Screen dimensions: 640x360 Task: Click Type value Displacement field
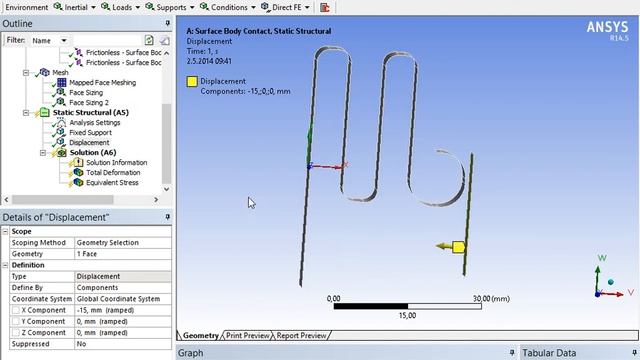coord(123,276)
